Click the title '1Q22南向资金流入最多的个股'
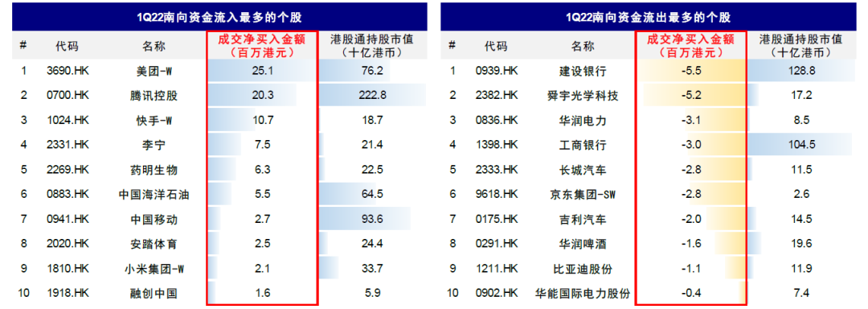The width and height of the screenshot is (868, 309). pyautogui.click(x=219, y=17)
